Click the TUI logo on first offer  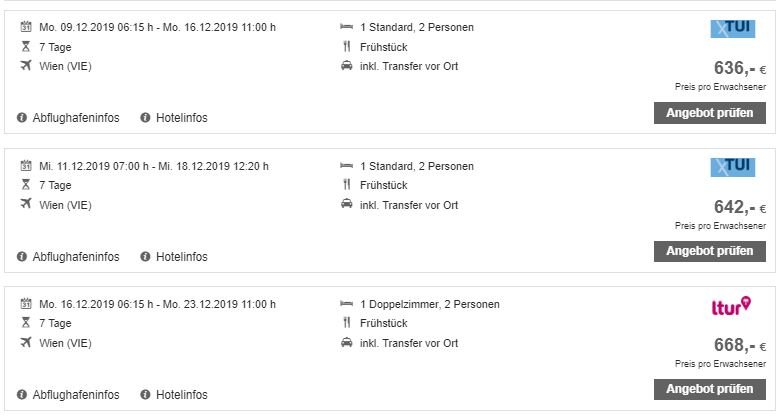(x=732, y=28)
